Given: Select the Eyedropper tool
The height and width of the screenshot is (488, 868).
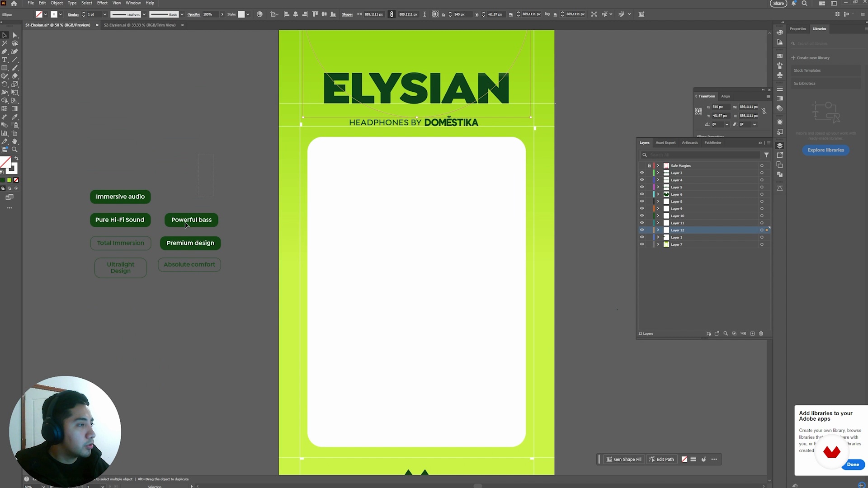Looking at the screenshot, I should point(14,117).
